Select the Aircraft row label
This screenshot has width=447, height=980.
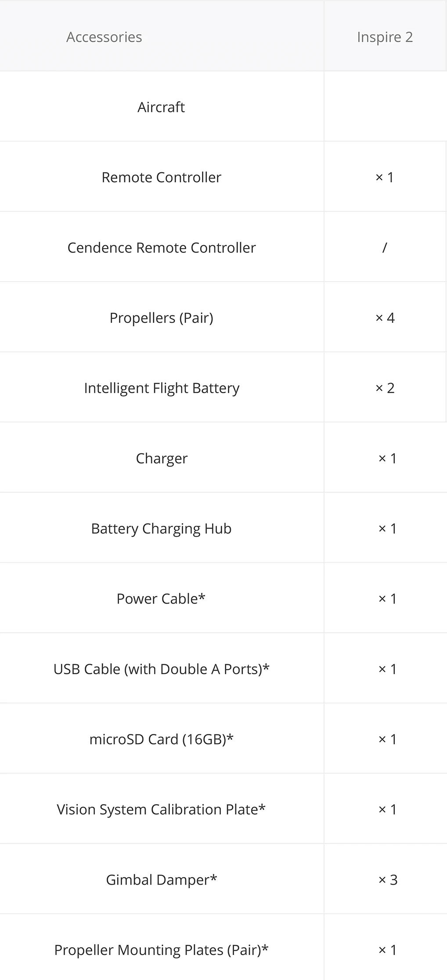pyautogui.click(x=161, y=107)
